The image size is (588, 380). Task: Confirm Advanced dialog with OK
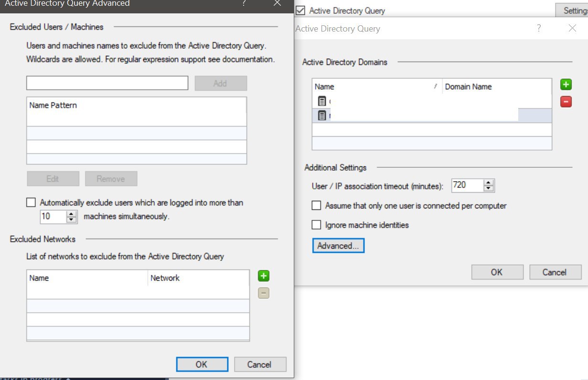point(202,364)
